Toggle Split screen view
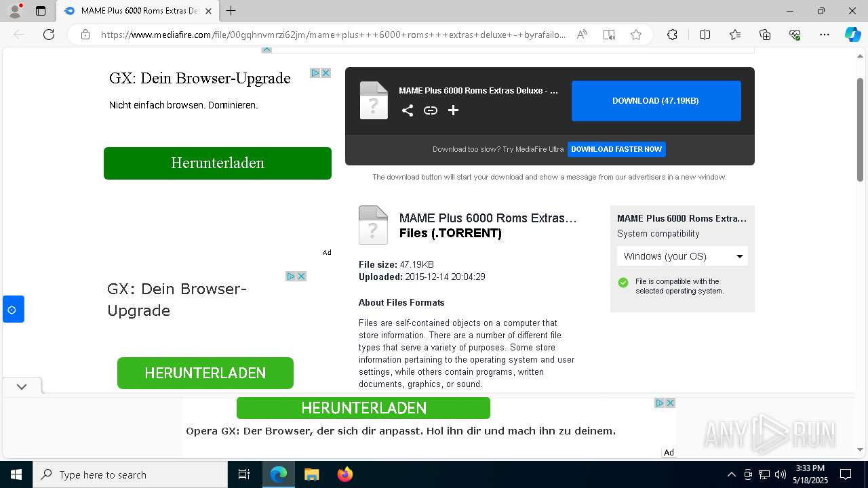868x488 pixels. tap(705, 35)
